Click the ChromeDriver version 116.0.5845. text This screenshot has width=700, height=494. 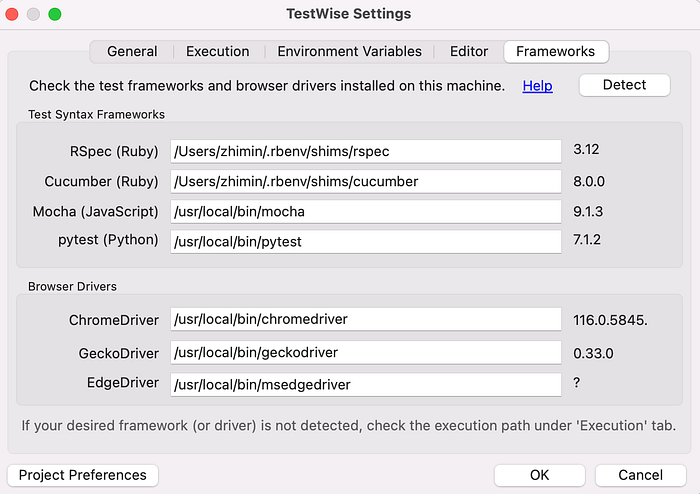[610, 320]
